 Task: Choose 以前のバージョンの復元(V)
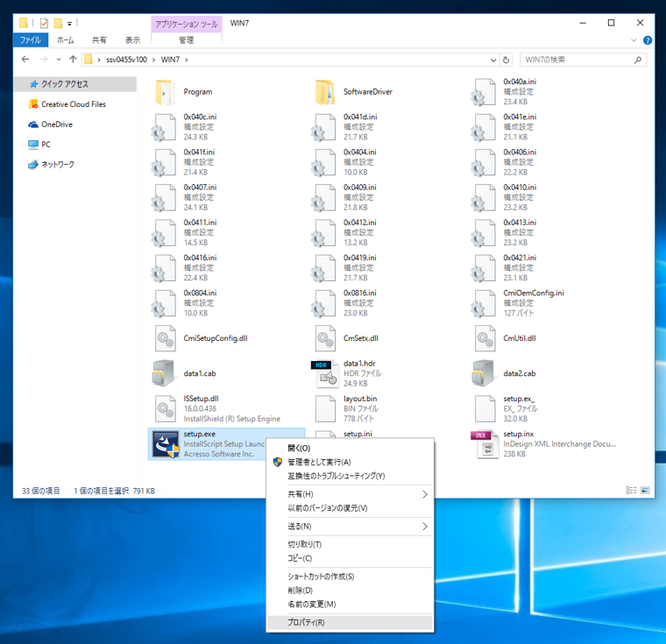tap(350, 508)
